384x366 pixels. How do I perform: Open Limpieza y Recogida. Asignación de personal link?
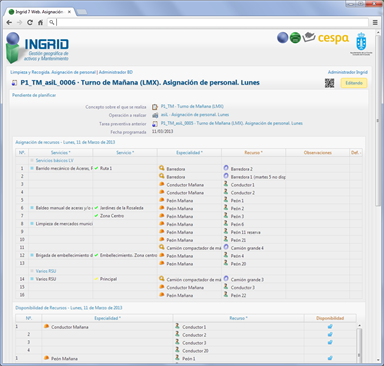(53, 72)
